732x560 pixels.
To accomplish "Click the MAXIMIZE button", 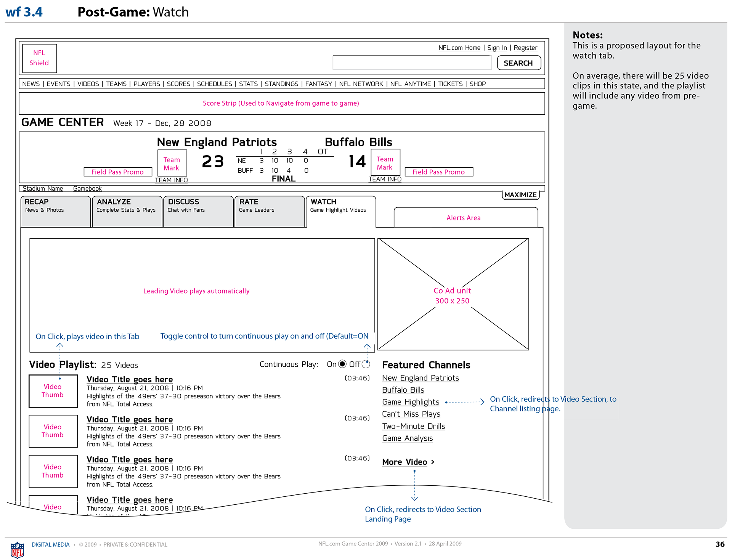I will [x=520, y=195].
